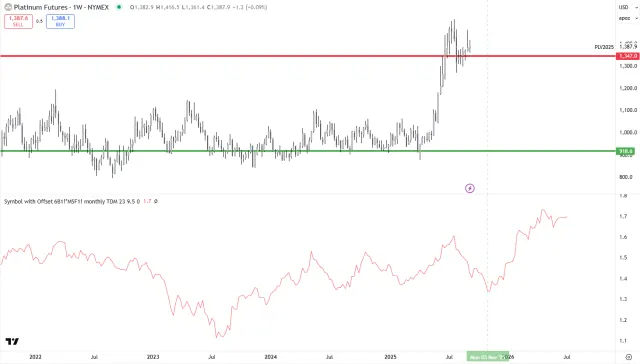Click the 1,100.0 price scale label
The image size is (640, 364).
coord(628,110)
